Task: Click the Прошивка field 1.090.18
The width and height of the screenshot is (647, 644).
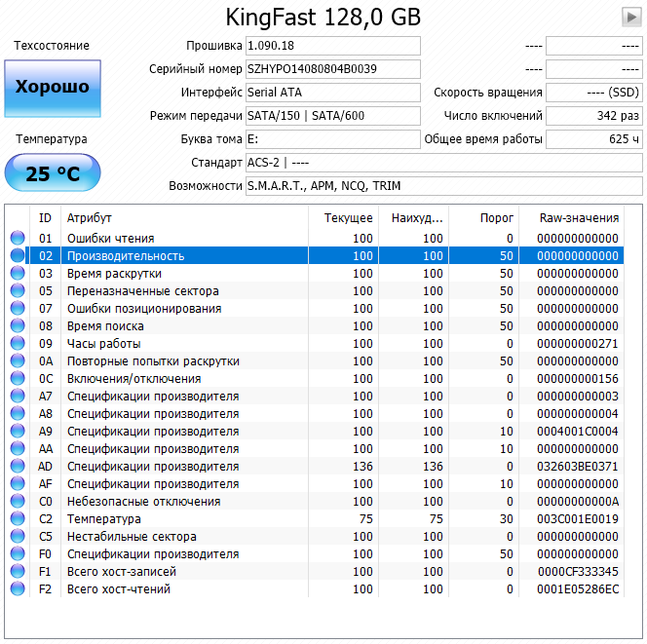Action: pyautogui.click(x=333, y=46)
